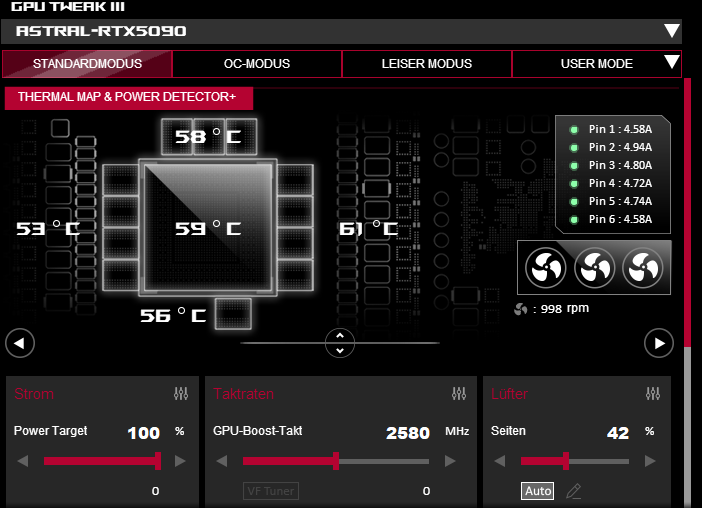
Task: Decrease GPU-Boost-Takt with left arrow
Action: click(222, 461)
